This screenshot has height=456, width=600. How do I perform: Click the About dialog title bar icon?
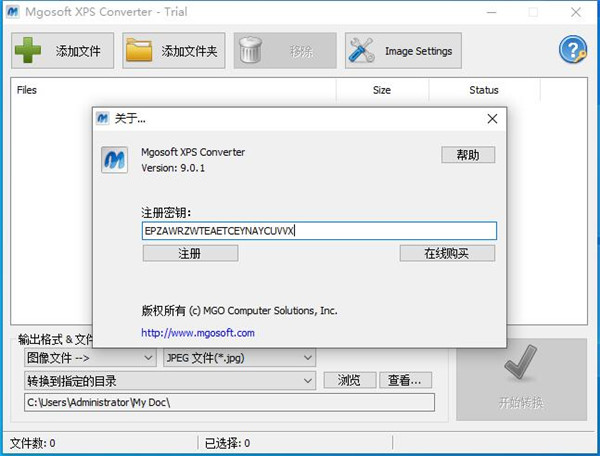click(x=103, y=118)
